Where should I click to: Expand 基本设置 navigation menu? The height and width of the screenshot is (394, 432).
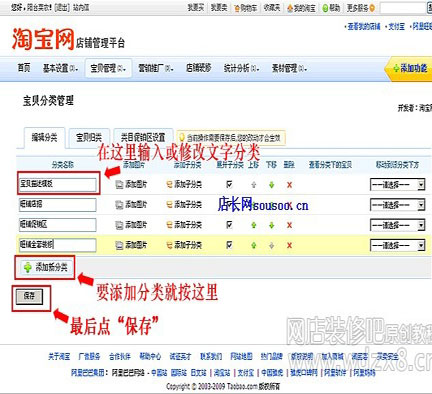coord(60,68)
